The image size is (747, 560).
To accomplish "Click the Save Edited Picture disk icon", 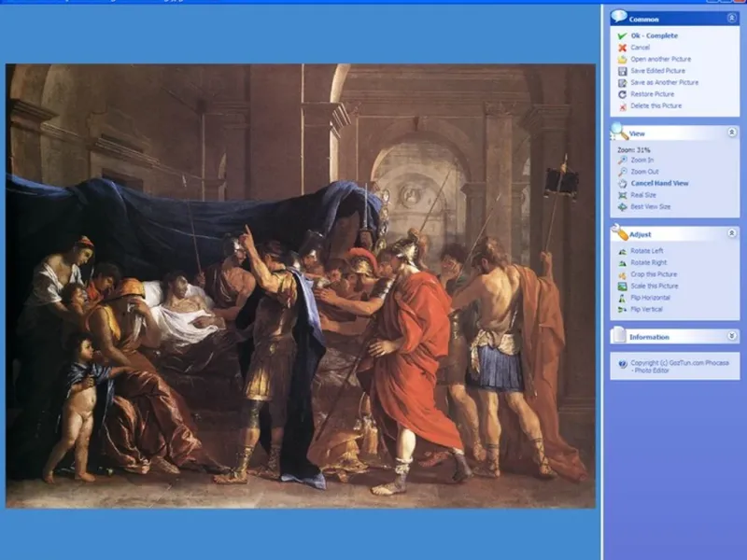I will click(622, 71).
